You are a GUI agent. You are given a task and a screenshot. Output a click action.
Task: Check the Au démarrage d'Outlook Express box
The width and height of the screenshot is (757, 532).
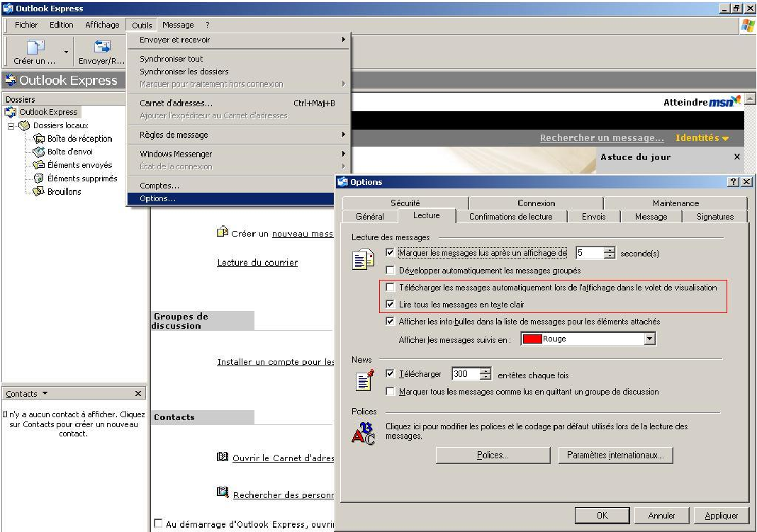[158, 523]
